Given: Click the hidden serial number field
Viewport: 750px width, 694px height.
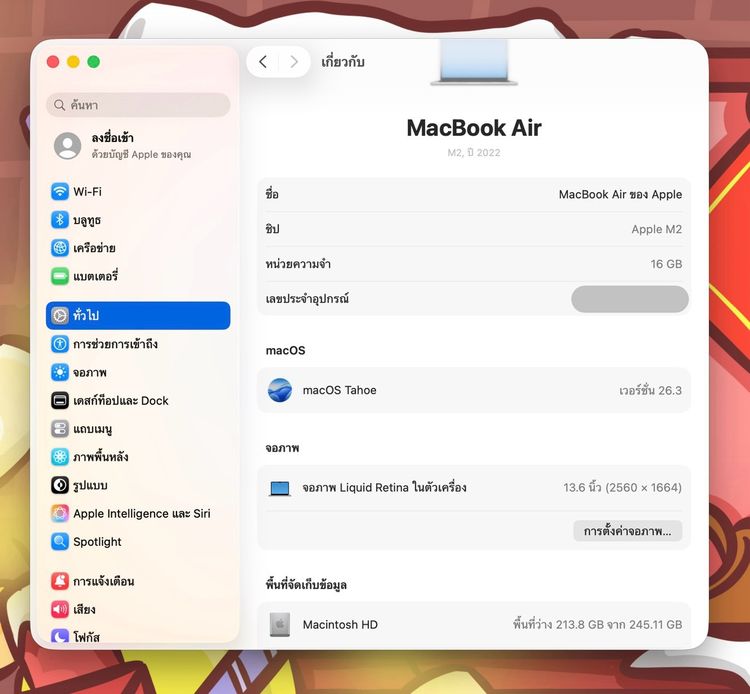Looking at the screenshot, I should 630,299.
